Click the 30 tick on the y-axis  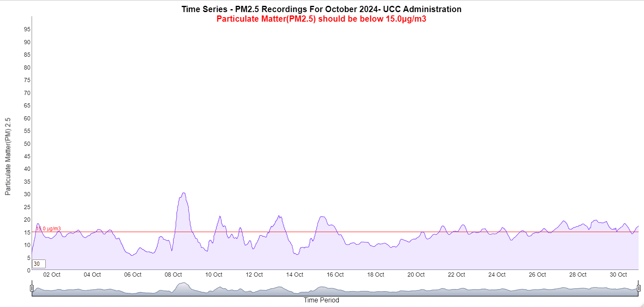(27, 194)
